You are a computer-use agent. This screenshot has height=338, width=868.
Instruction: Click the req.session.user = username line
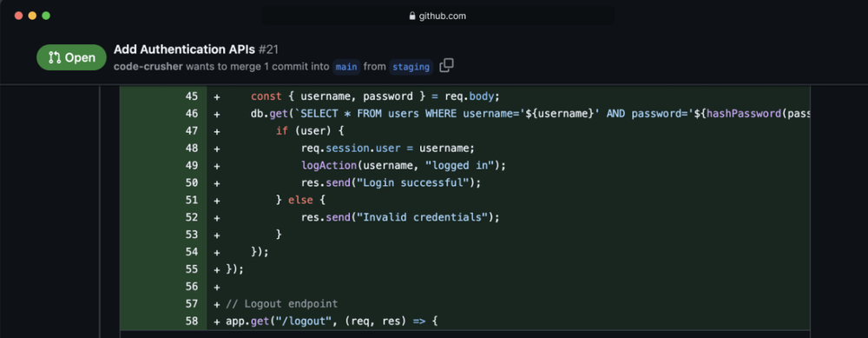[388, 149]
